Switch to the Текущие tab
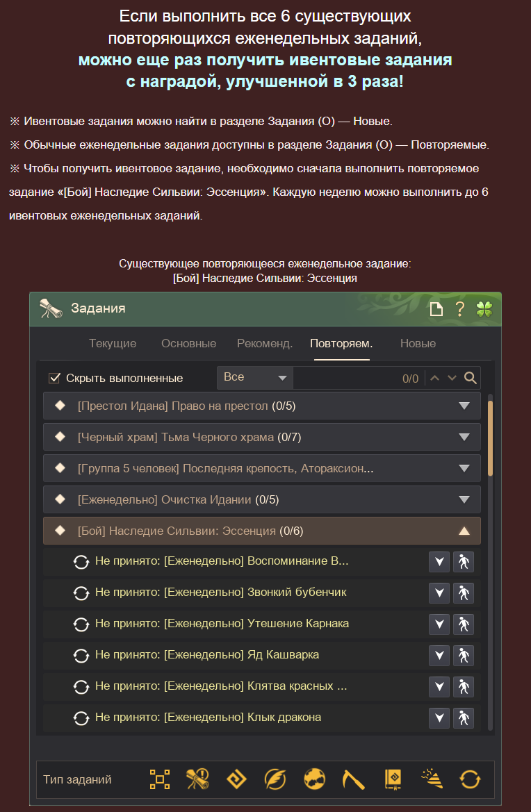 pos(113,343)
